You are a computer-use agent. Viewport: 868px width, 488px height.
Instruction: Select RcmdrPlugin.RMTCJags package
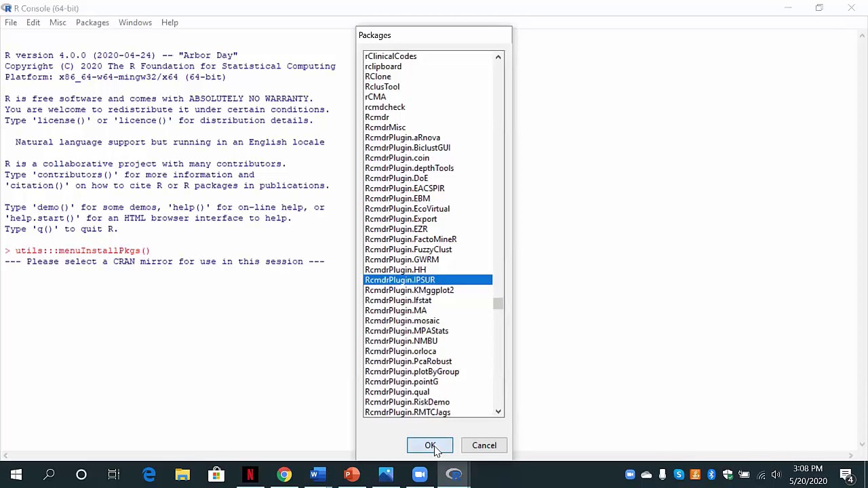[428, 412]
